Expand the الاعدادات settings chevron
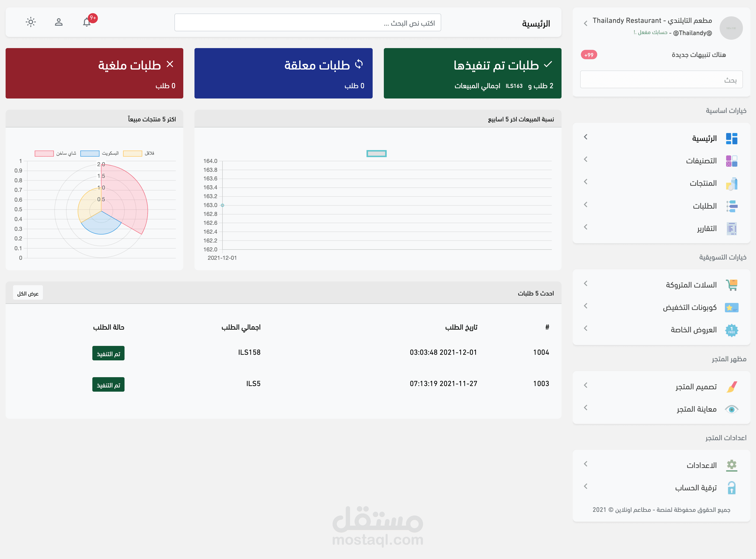The width and height of the screenshot is (756, 559). coord(585,464)
